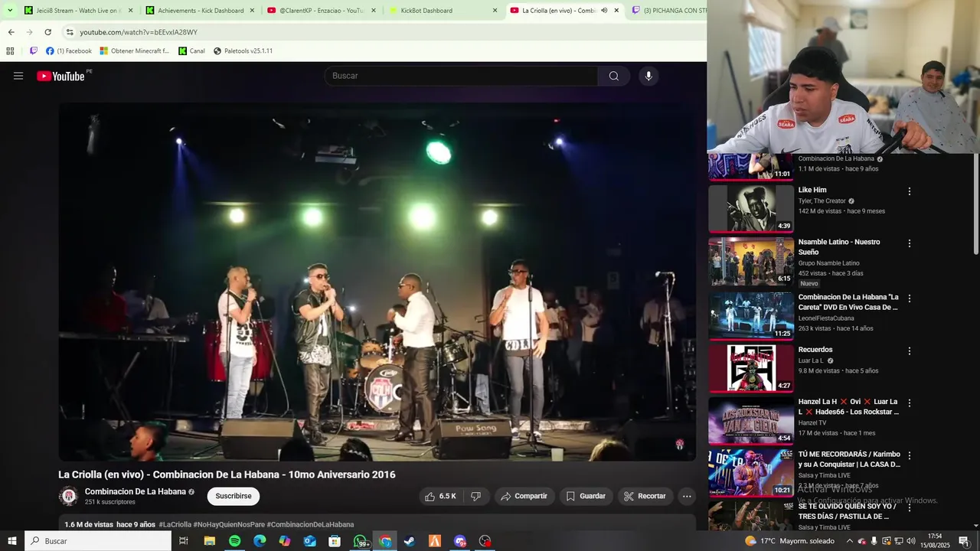Open options menu for Nsamble Latino video

coord(910,243)
